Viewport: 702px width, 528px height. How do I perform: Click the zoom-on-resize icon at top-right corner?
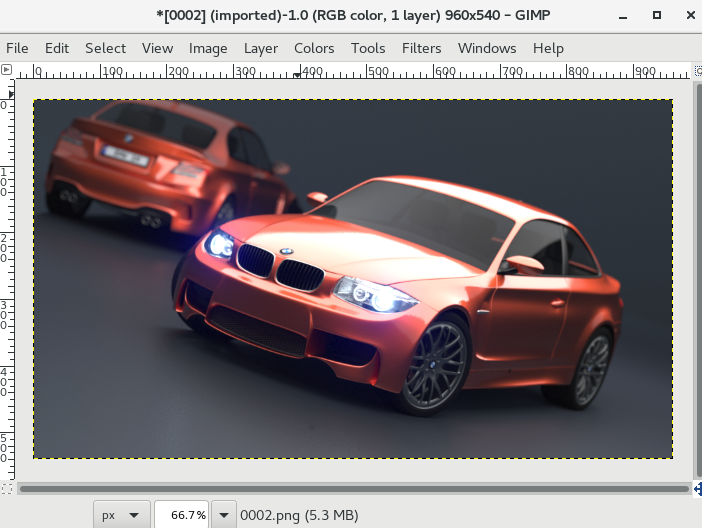point(698,70)
